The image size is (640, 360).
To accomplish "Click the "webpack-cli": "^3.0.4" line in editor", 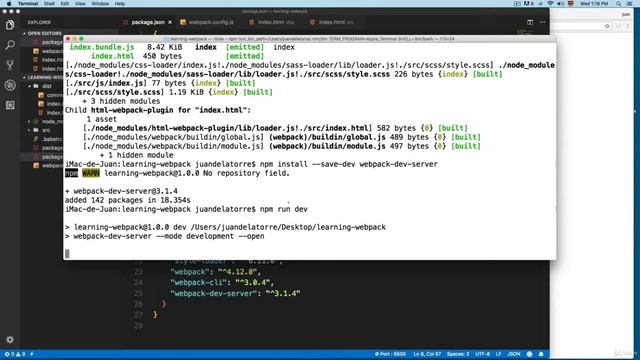I will pyautogui.click(x=222, y=282).
